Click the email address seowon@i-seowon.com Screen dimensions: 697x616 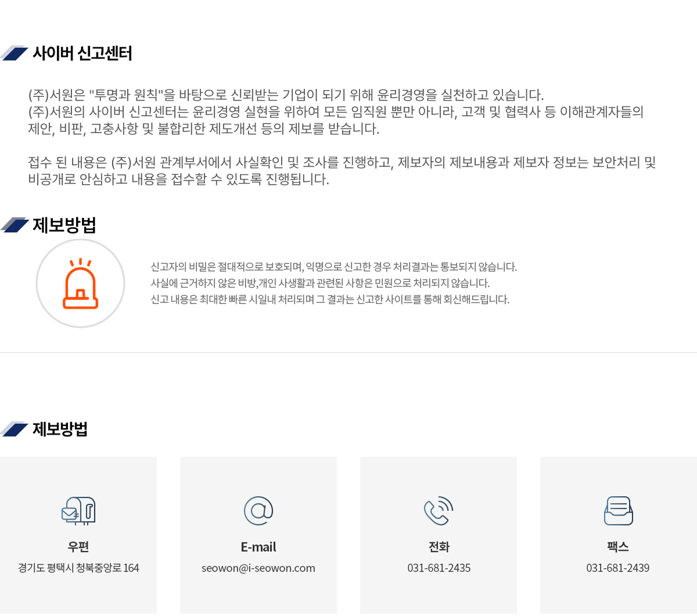click(258, 568)
